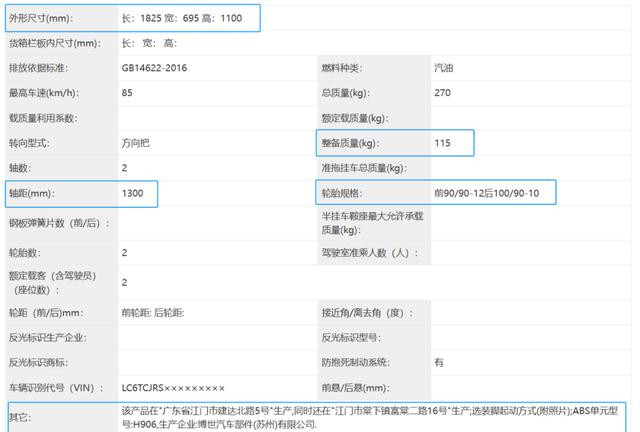Select the tire specification value 前90/90-12后100/90-10
Image resolution: width=640 pixels, height=432 pixels.
[487, 193]
